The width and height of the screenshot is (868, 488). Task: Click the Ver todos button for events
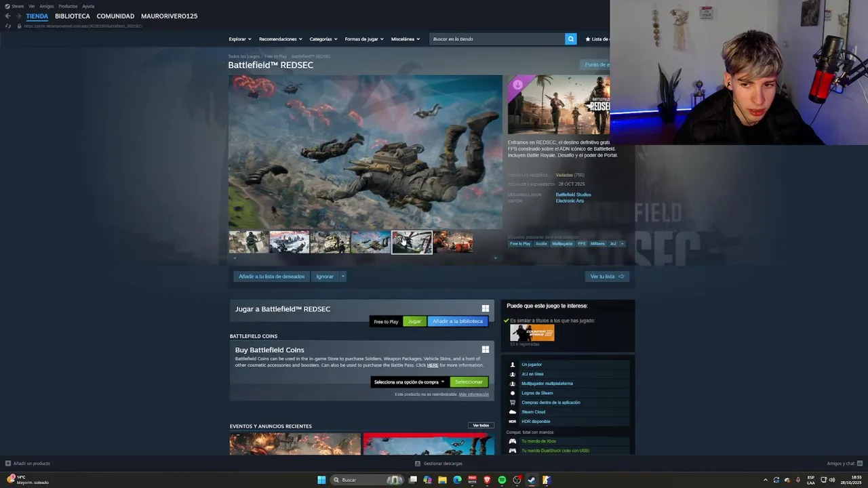481,426
